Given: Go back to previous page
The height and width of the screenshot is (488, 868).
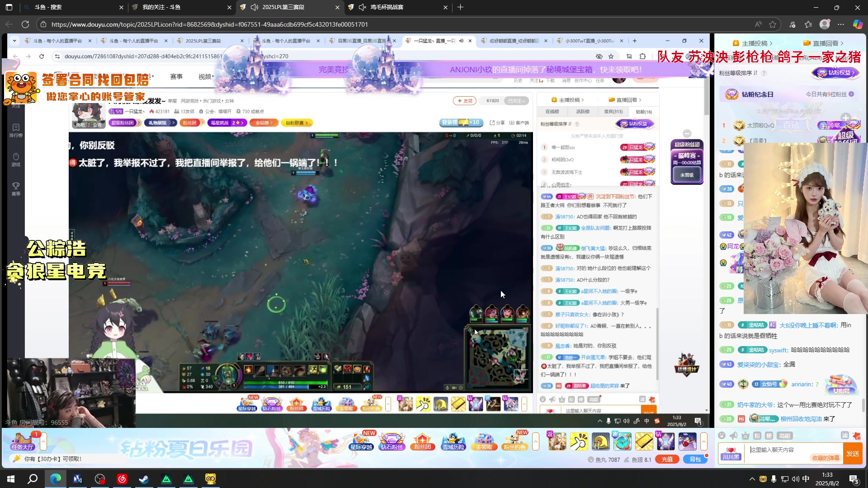Looking at the screenshot, I should 9,24.
